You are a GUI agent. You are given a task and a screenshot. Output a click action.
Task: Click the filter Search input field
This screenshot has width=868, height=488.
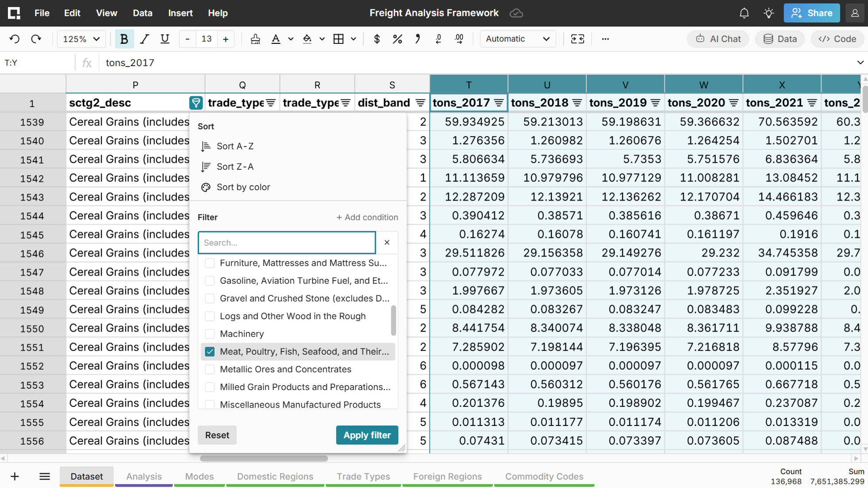point(287,242)
